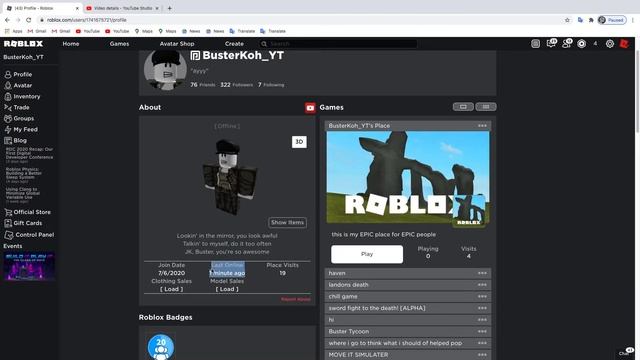This screenshot has height=360, width=640.
Task: Open a new browser tab
Action: (169, 8)
